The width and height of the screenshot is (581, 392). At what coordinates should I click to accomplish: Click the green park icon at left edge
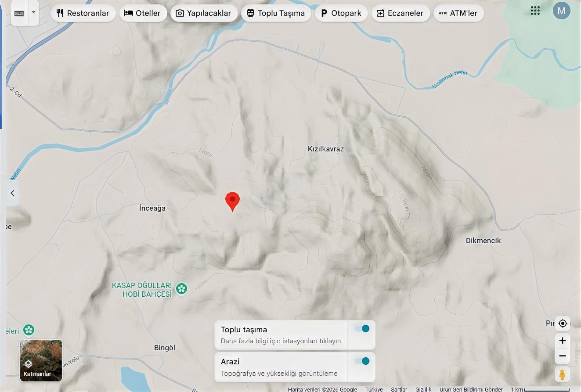coord(29,330)
